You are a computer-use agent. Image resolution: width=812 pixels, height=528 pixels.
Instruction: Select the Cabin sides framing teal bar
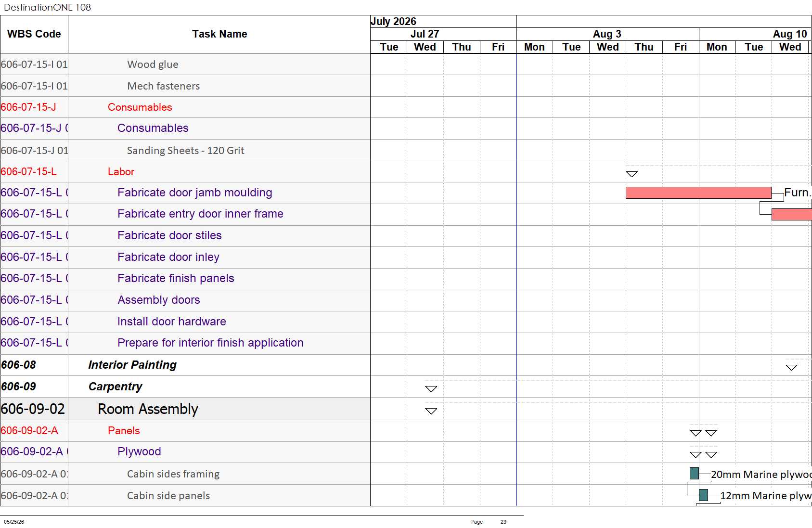[694, 474]
